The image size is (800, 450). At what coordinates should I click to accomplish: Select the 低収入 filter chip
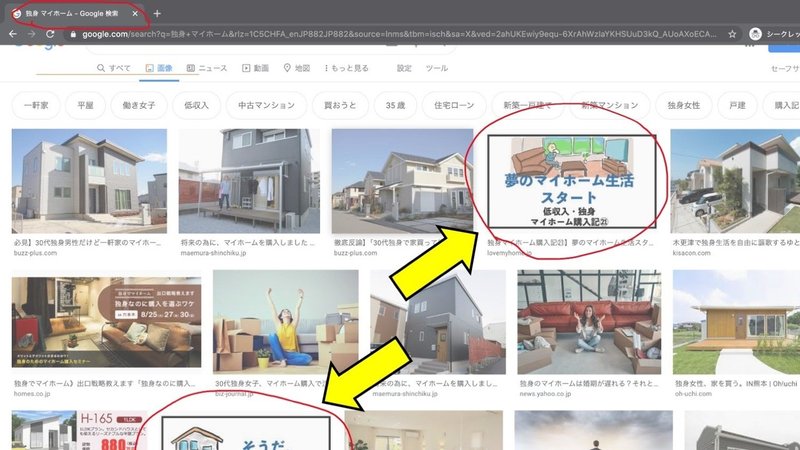196,106
